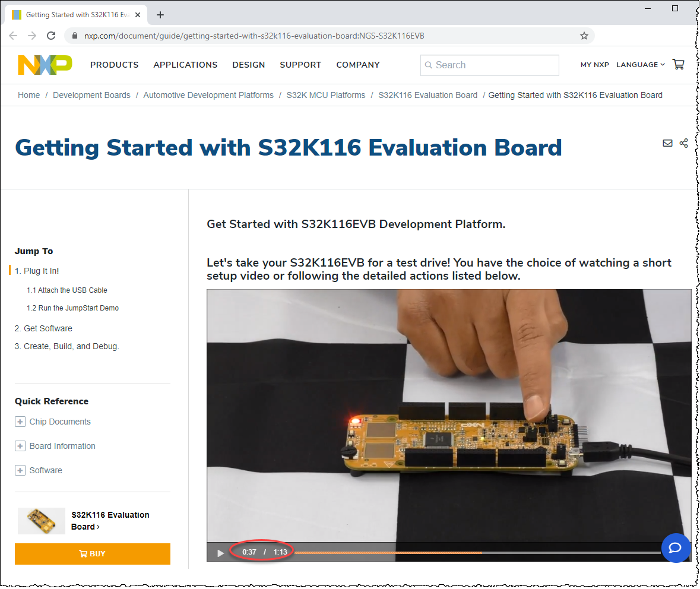The height and width of the screenshot is (589, 700).
Task: Open a new browser tab
Action: [x=160, y=15]
